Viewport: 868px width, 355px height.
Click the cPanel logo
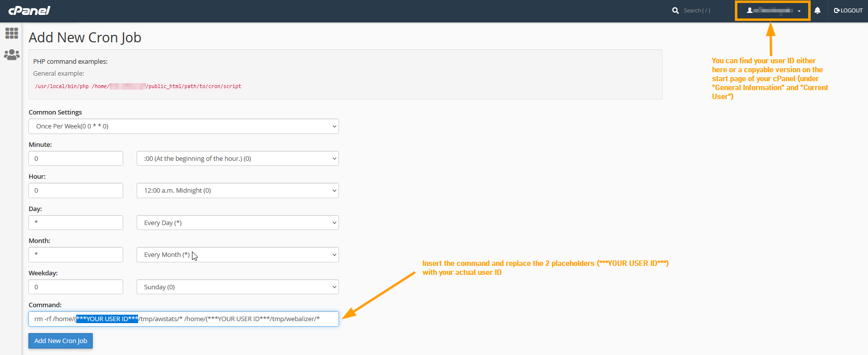(29, 10)
